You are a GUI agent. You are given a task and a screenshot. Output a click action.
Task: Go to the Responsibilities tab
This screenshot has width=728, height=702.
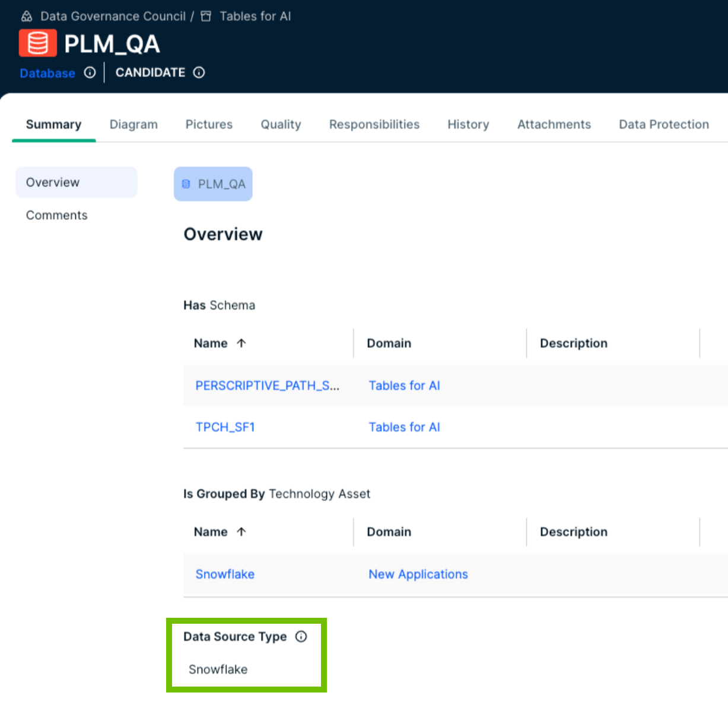click(x=374, y=125)
